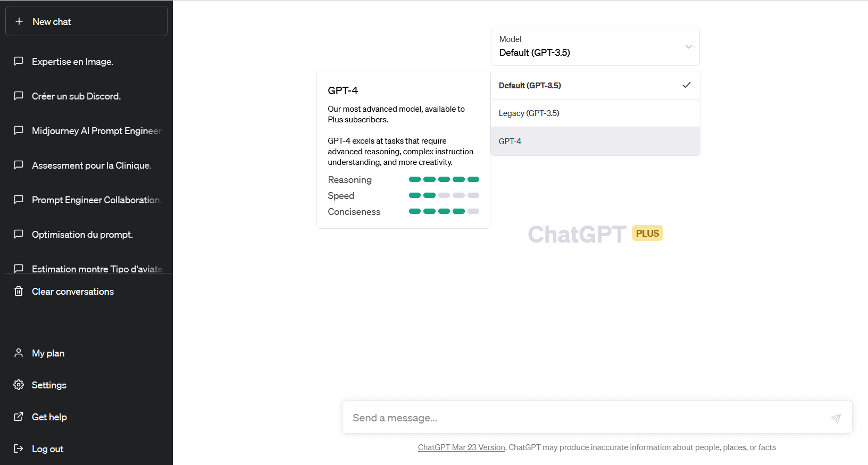Image resolution: width=868 pixels, height=465 pixels.
Task: Open the Model selector showing Default (GPT-3.5)
Action: click(x=595, y=47)
